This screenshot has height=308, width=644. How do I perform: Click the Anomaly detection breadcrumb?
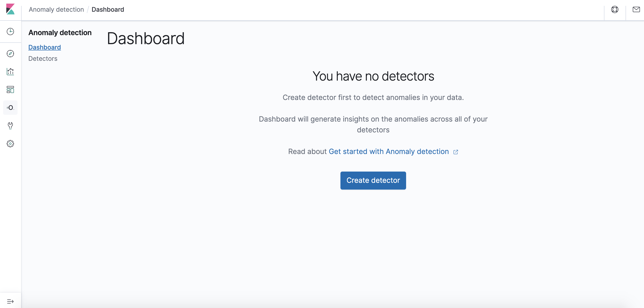coord(56,9)
